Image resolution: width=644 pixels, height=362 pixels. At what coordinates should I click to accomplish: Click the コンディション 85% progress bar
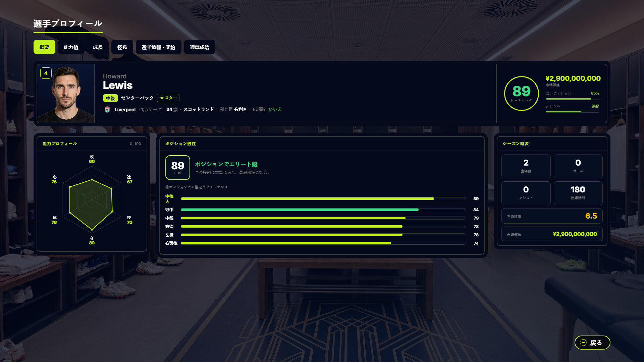573,99
